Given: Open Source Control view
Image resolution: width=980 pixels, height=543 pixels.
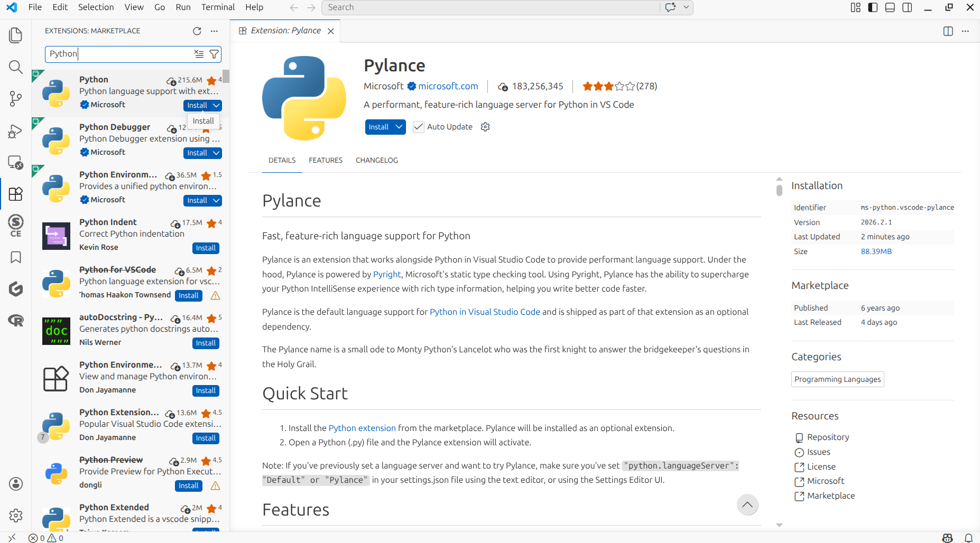Looking at the screenshot, I should click(x=16, y=99).
